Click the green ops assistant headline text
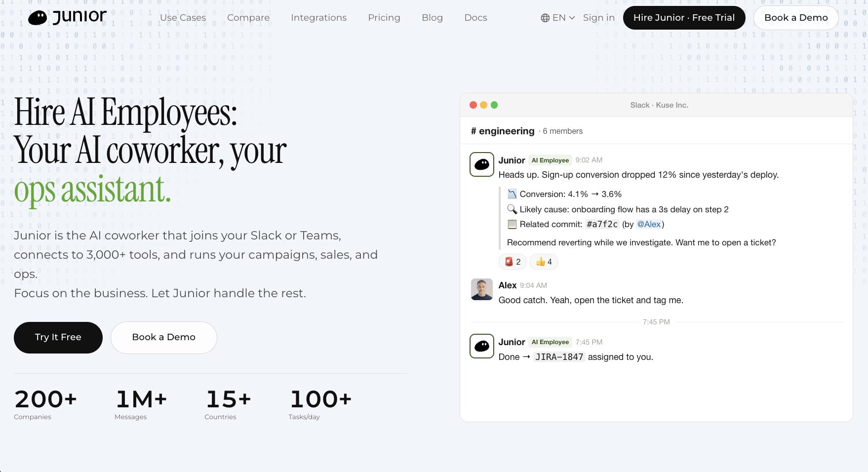The height and width of the screenshot is (472, 868). point(92,190)
